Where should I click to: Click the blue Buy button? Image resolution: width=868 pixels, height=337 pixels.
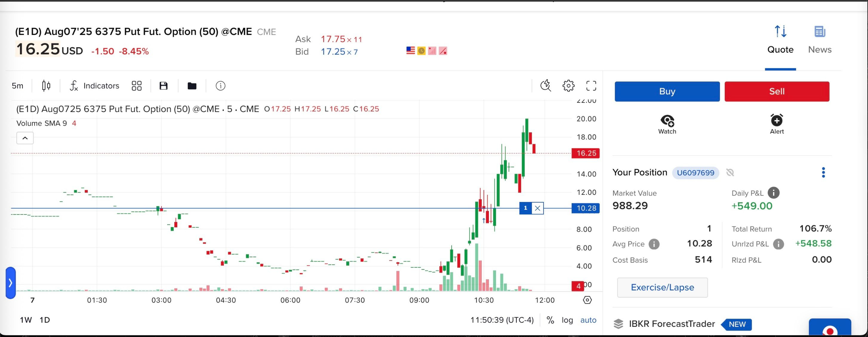tap(667, 91)
